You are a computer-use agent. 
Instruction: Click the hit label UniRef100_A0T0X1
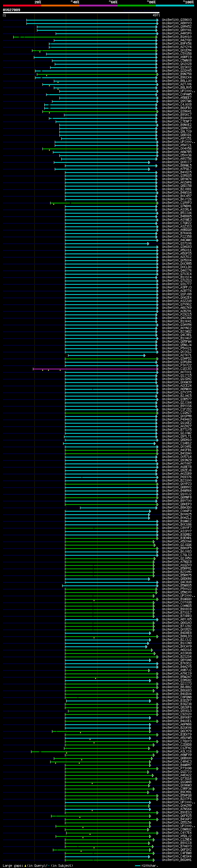[x=177, y=372]
